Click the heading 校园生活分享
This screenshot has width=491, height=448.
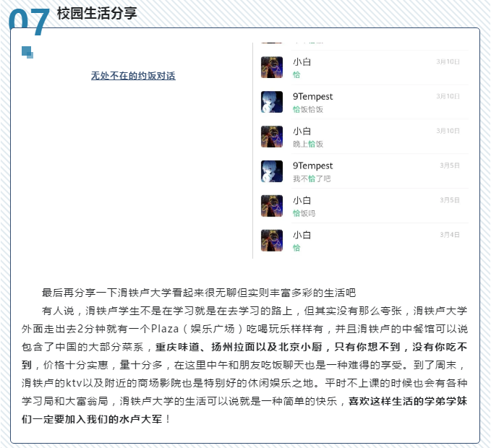97,14
